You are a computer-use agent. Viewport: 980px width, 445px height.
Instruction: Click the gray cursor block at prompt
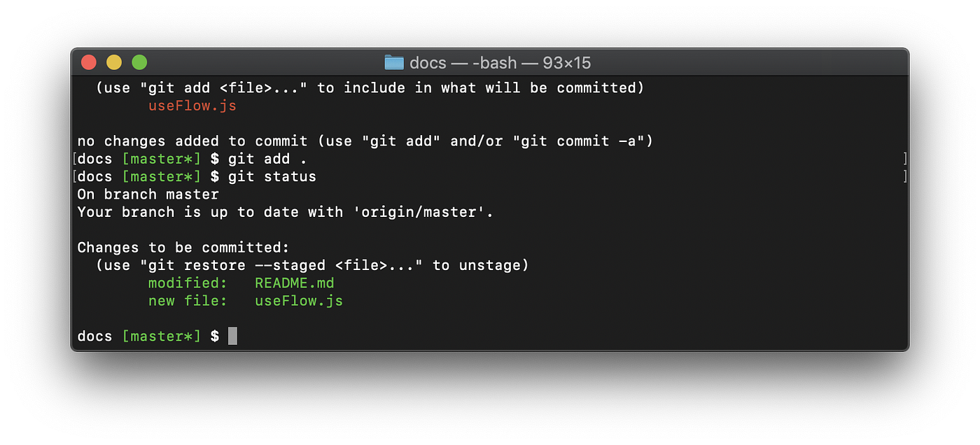232,336
